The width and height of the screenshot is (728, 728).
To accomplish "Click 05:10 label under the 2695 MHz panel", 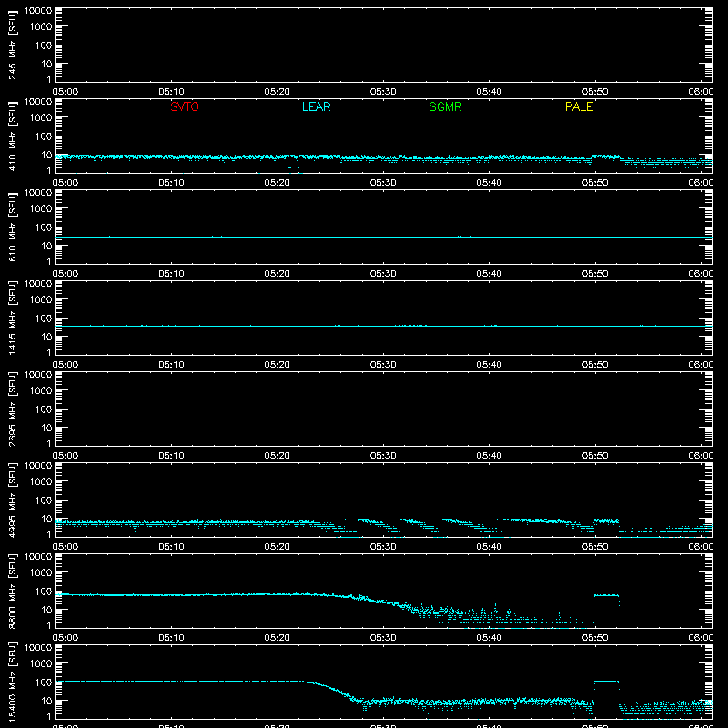I will point(171,456).
